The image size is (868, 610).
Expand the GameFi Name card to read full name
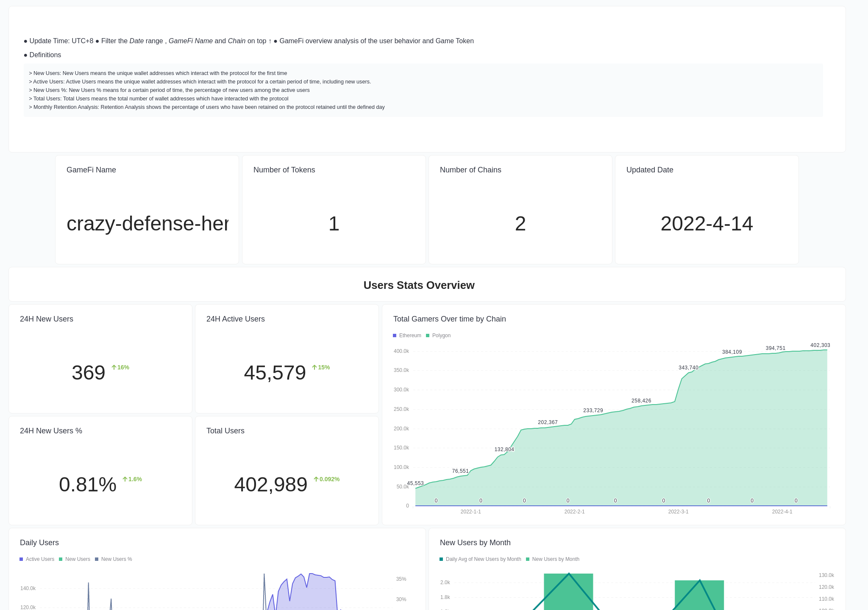coord(147,224)
